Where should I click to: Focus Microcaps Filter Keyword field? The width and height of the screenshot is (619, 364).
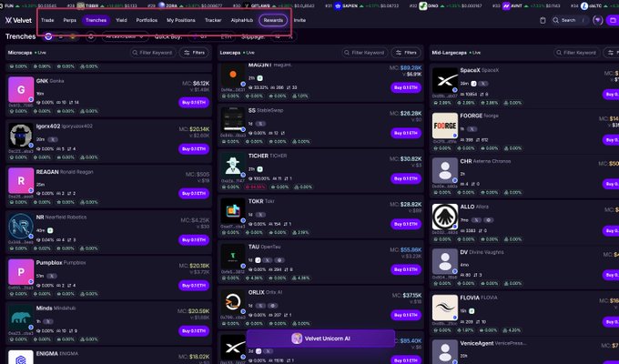point(152,53)
